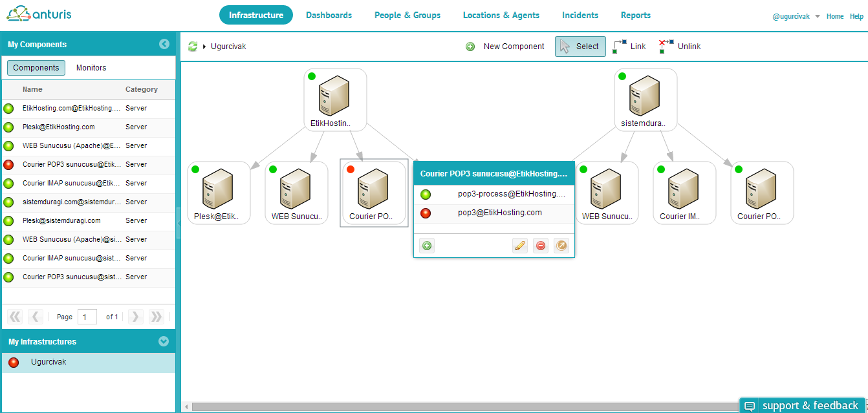
Task: Click red status icon of pop3 monitor
Action: (426, 213)
